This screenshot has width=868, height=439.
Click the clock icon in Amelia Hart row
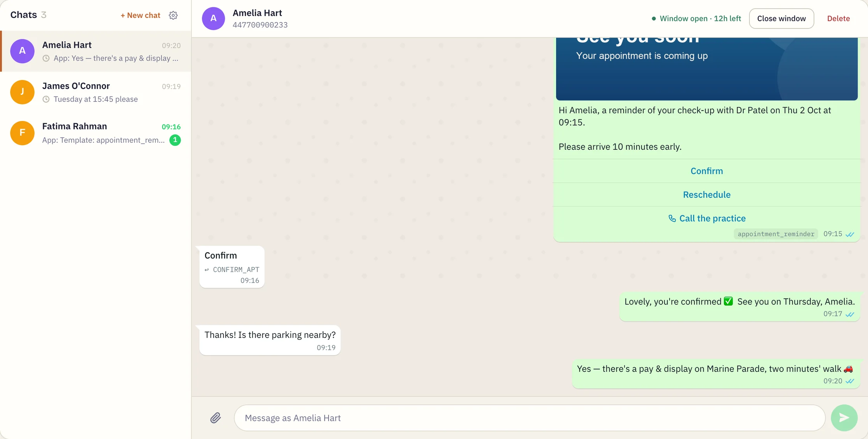coord(46,58)
